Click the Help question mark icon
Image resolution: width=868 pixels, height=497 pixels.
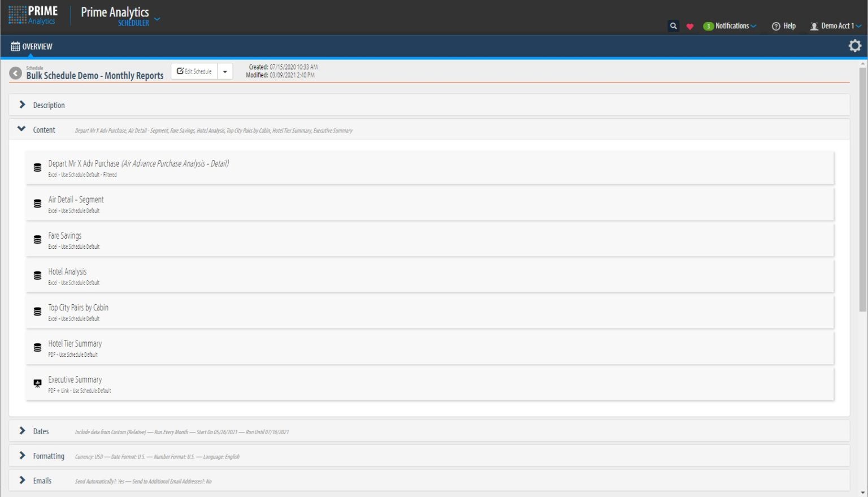click(x=776, y=27)
